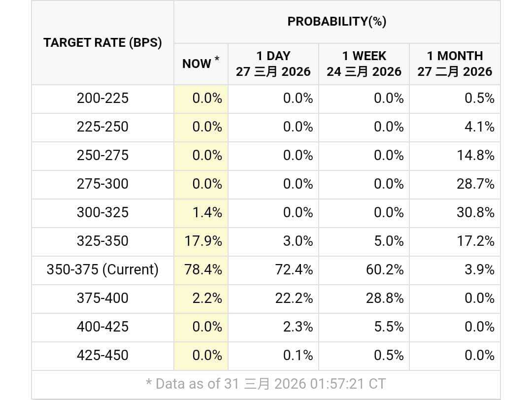This screenshot has width=532, height=400.
Task: Click the TARGET RATE (BPS) column header
Action: 102,42
